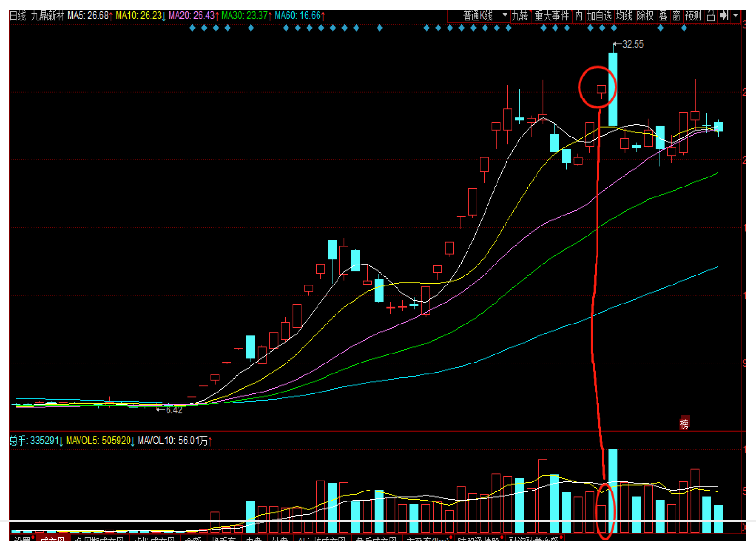Click the arrow-to-bar collapse panel icon

click(724, 16)
